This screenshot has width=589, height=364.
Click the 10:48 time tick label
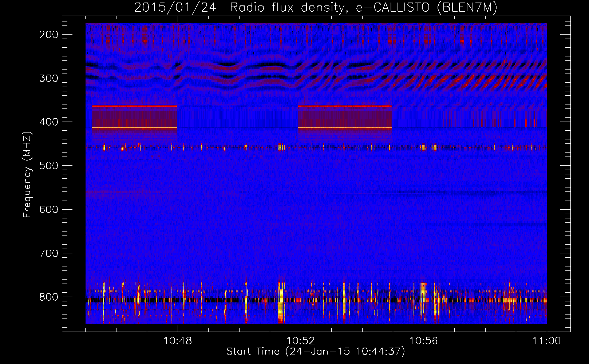click(178, 341)
